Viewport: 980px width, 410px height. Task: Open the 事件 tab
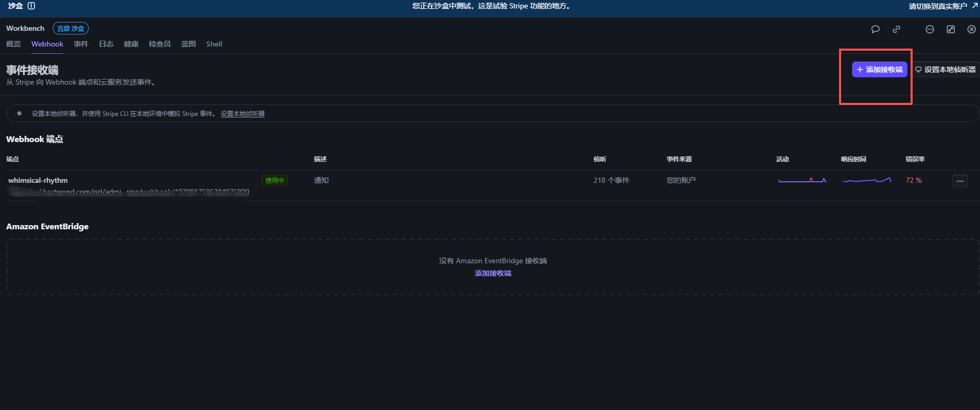pos(81,44)
